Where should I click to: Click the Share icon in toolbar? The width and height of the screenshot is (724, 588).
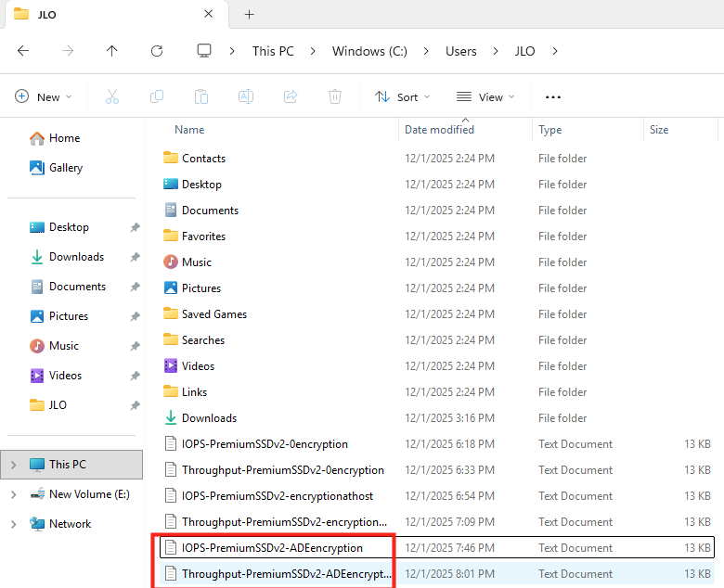pyautogui.click(x=291, y=96)
